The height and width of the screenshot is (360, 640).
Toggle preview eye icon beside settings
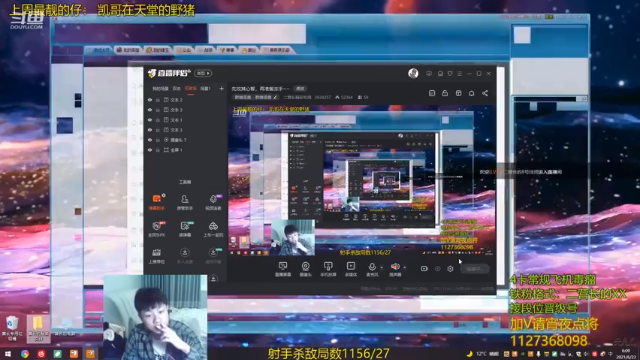(438, 269)
